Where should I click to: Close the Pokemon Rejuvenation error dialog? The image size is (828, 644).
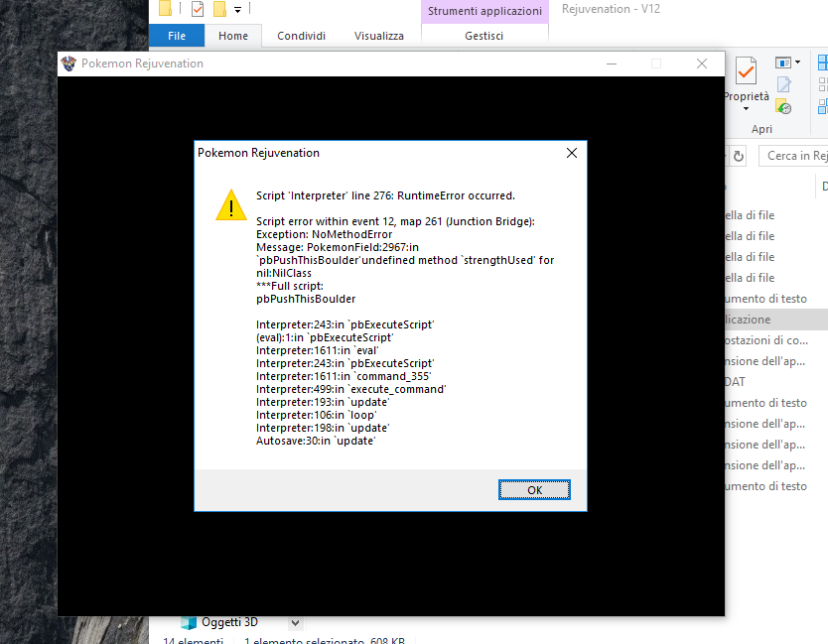pos(571,153)
